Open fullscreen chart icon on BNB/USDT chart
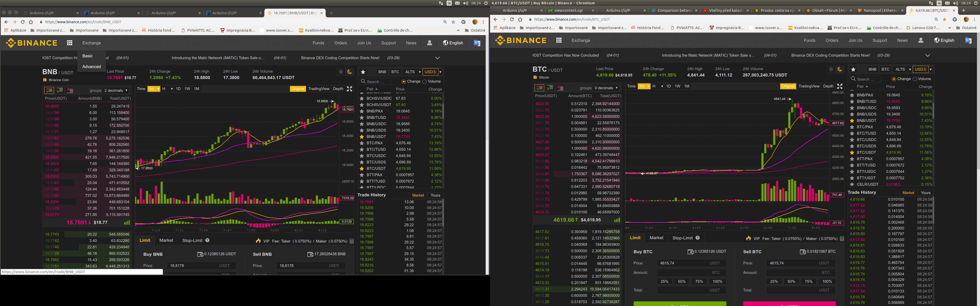Viewport: 980px width, 306px height. pos(349,89)
